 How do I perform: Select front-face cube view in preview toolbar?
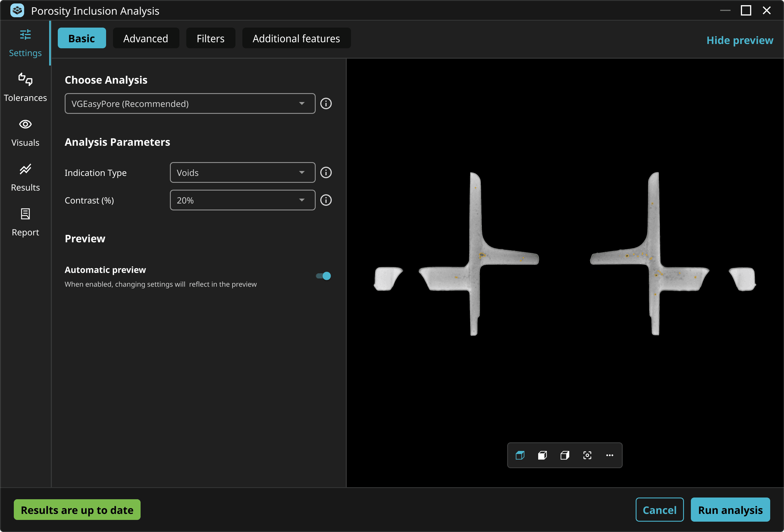pyautogui.click(x=542, y=456)
